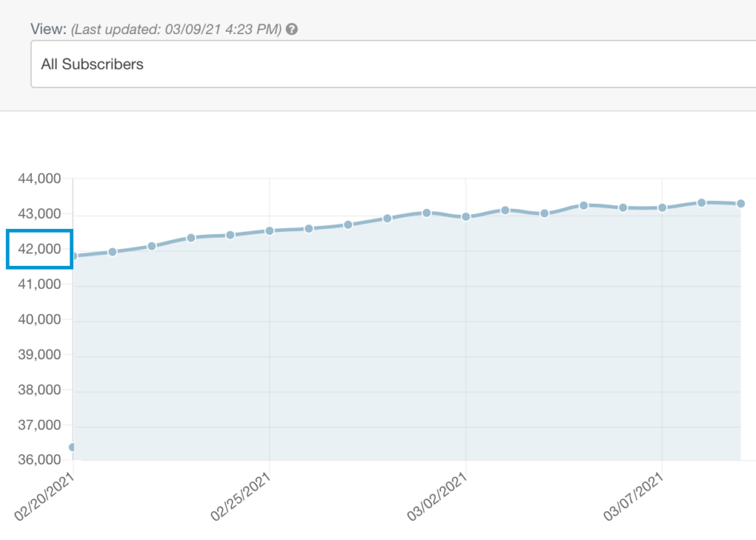
Task: Click the 40,000 y-axis label
Action: click(x=40, y=319)
